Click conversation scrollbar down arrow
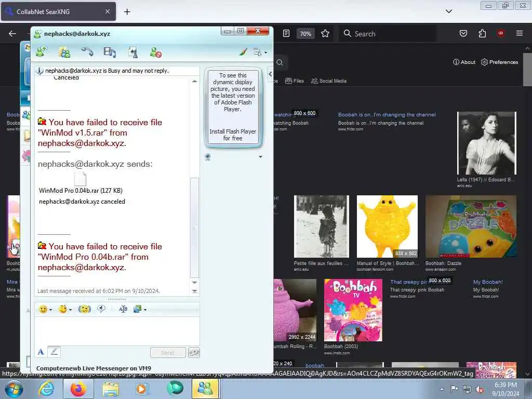 point(194,282)
